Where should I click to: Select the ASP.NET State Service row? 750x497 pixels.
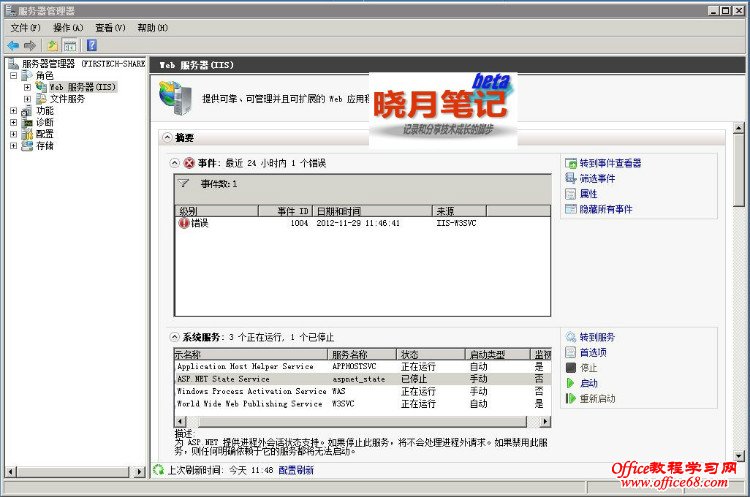click(x=363, y=379)
